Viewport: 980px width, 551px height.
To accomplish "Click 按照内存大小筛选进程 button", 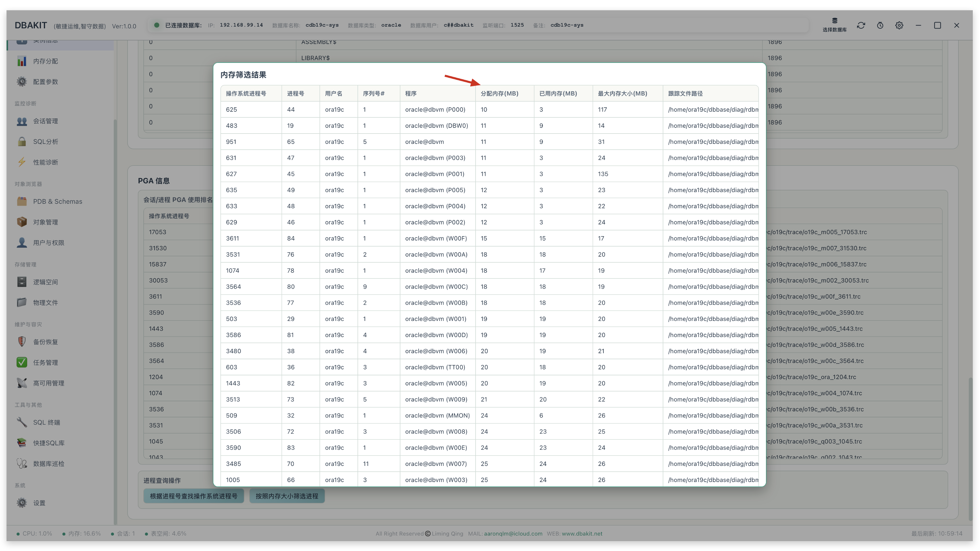I will point(287,496).
